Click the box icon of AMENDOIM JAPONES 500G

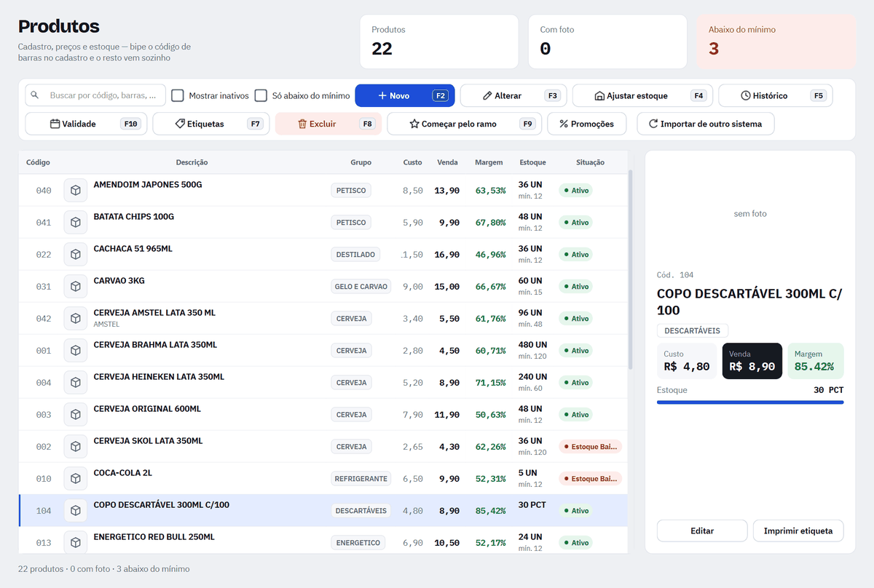[x=75, y=191]
